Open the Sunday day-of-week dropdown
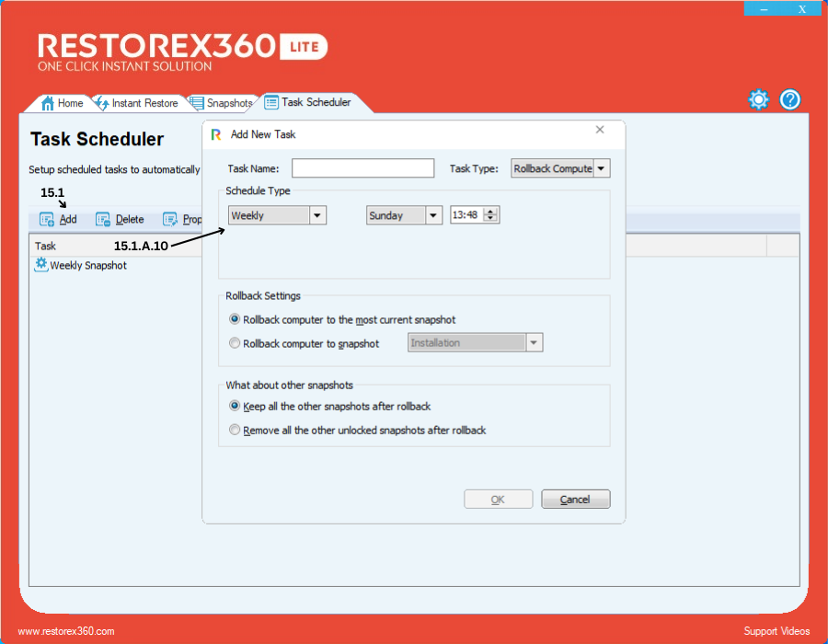The width and height of the screenshot is (828, 644). point(433,215)
